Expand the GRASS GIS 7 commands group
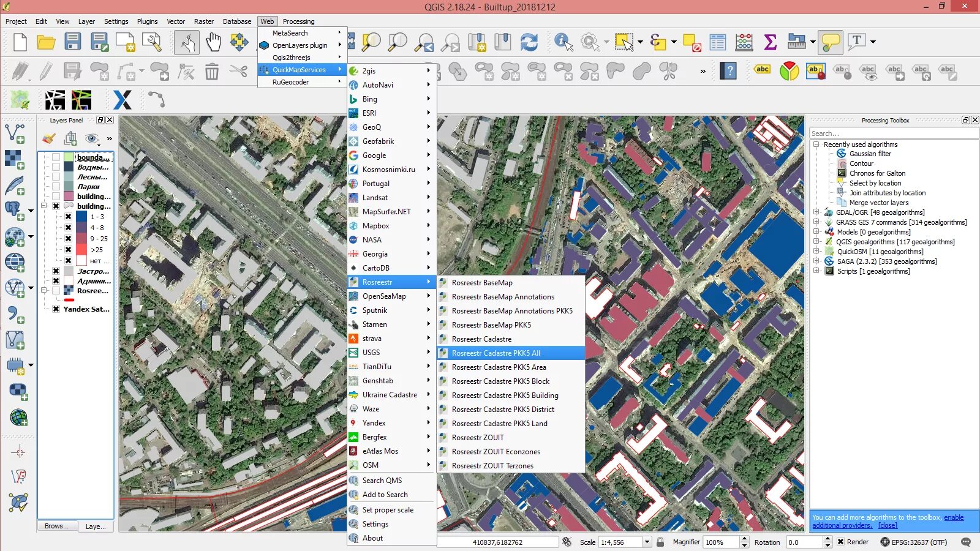 (x=816, y=222)
